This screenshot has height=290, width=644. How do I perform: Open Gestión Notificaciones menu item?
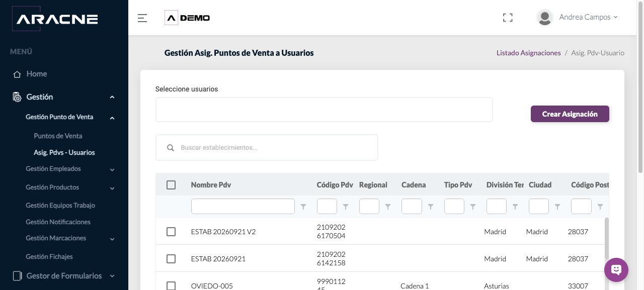click(58, 222)
